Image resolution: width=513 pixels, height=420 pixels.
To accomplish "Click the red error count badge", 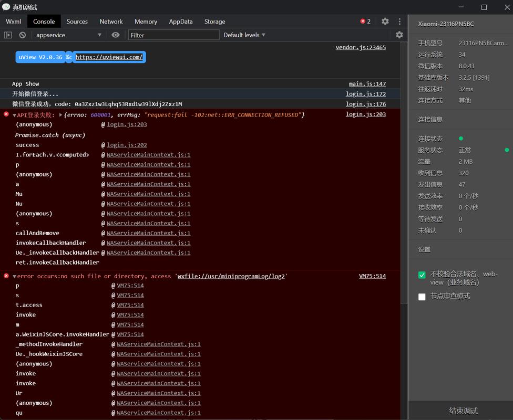I will (365, 22).
